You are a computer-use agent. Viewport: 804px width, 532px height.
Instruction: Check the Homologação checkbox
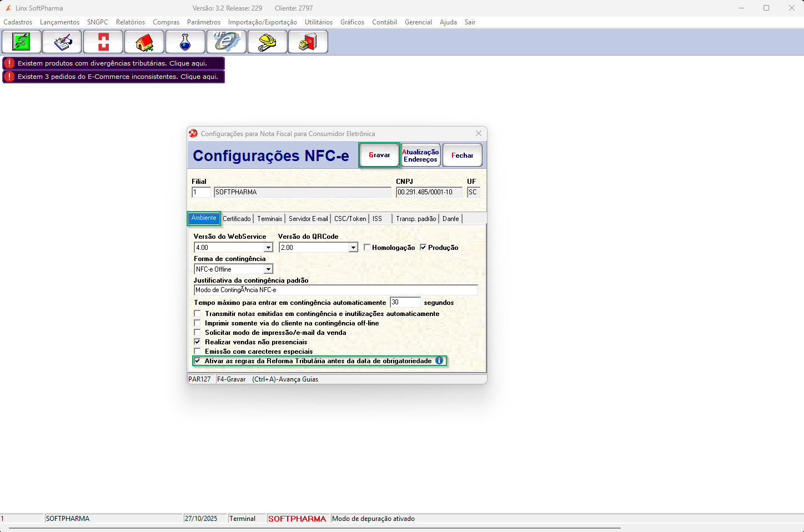click(368, 247)
